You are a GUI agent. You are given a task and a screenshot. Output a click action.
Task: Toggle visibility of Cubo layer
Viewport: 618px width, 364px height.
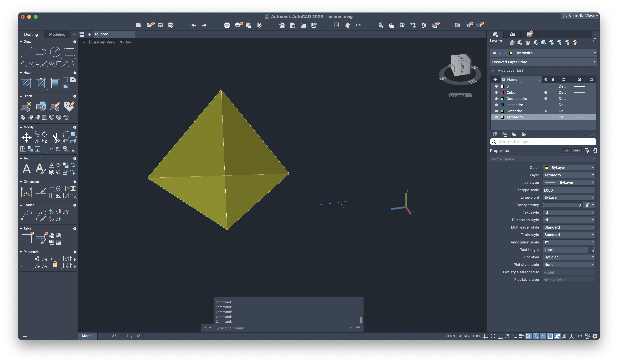[x=496, y=92]
